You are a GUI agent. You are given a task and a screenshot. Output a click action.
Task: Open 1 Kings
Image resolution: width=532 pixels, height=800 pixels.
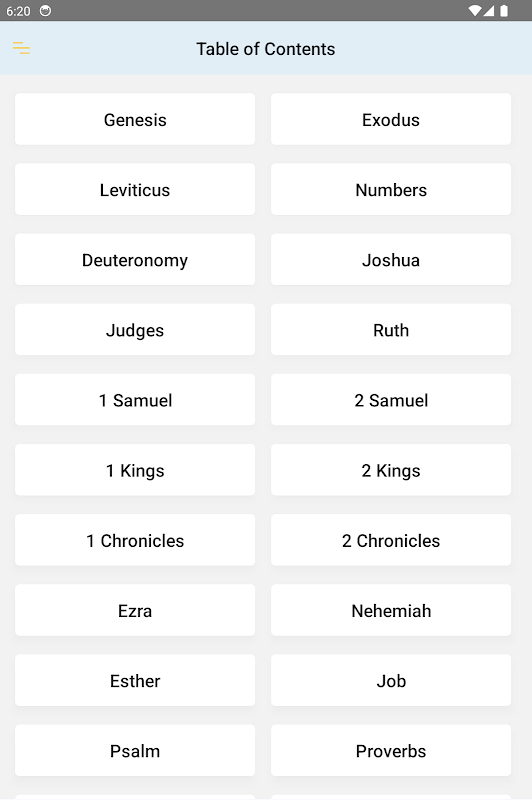(135, 470)
